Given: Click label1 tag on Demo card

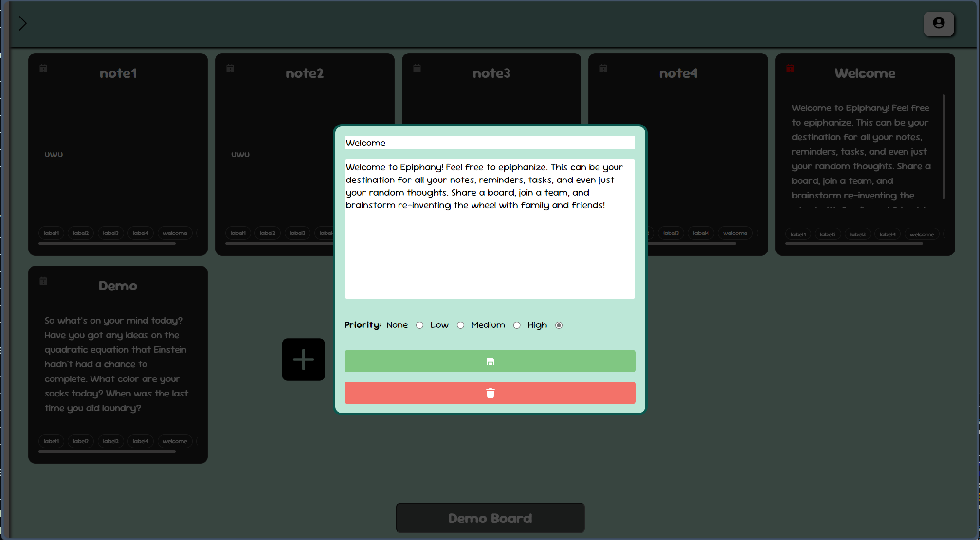Looking at the screenshot, I should (51, 441).
